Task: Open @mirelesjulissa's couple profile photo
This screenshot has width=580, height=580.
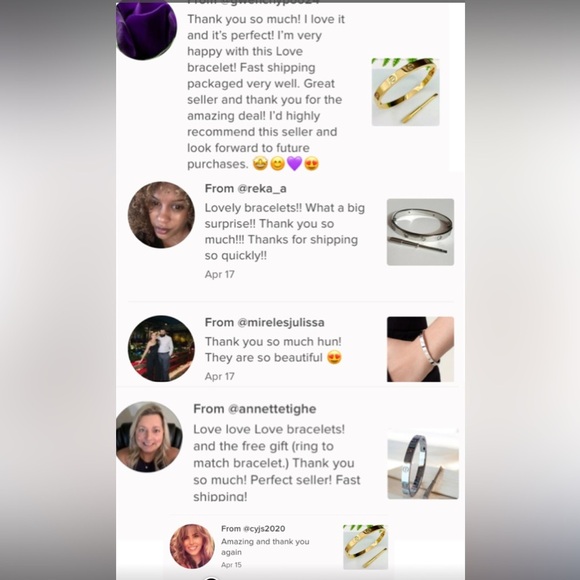Action: coord(161,348)
